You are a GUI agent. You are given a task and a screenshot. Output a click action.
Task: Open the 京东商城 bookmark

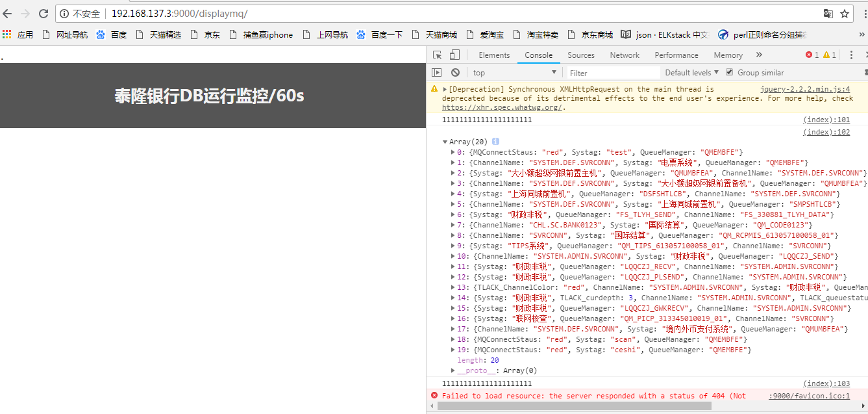pos(589,34)
